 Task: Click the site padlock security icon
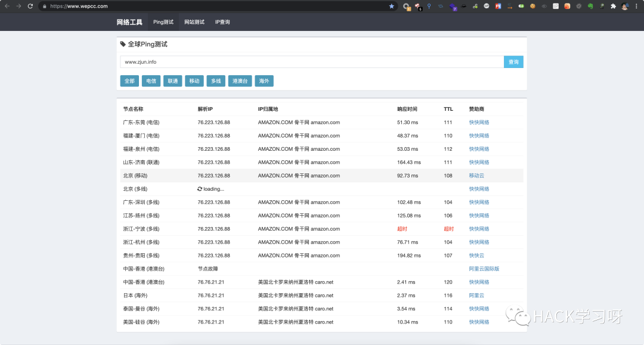(44, 6)
